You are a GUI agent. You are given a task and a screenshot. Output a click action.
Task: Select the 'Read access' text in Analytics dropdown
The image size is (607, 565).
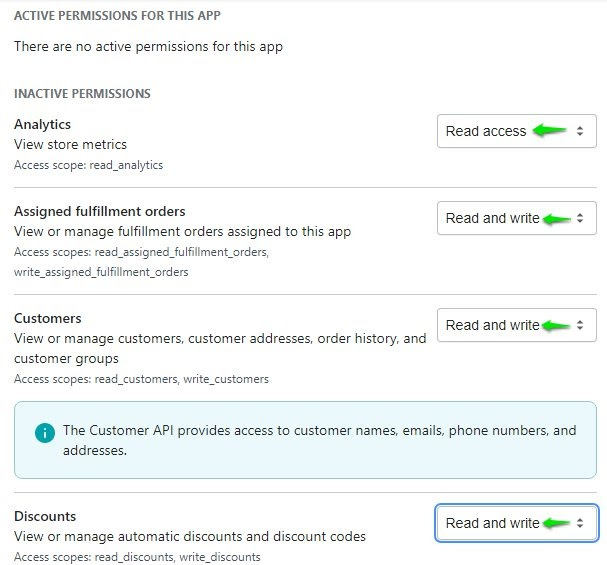(x=486, y=131)
